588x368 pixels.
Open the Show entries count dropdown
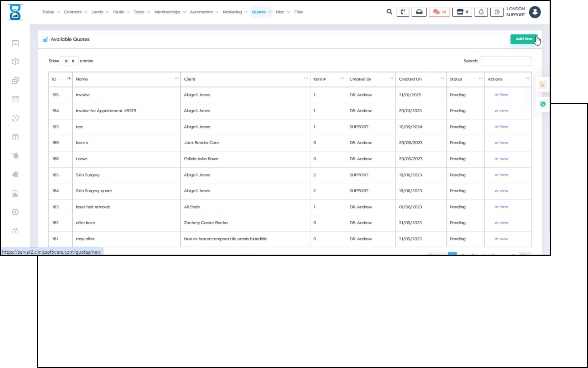point(69,61)
